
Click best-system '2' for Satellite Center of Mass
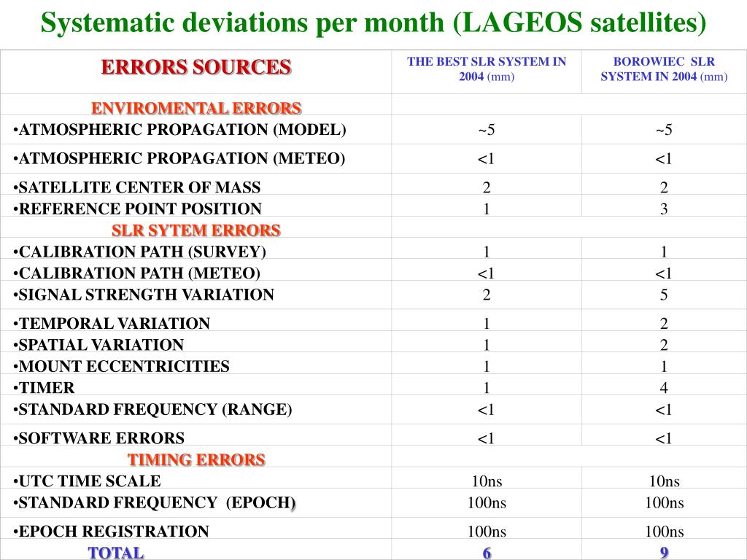pyautogui.click(x=487, y=187)
